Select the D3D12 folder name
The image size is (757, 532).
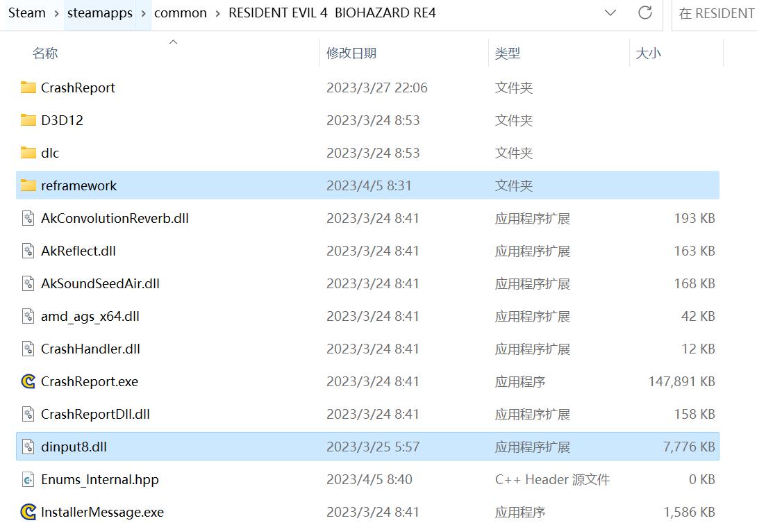tap(63, 120)
